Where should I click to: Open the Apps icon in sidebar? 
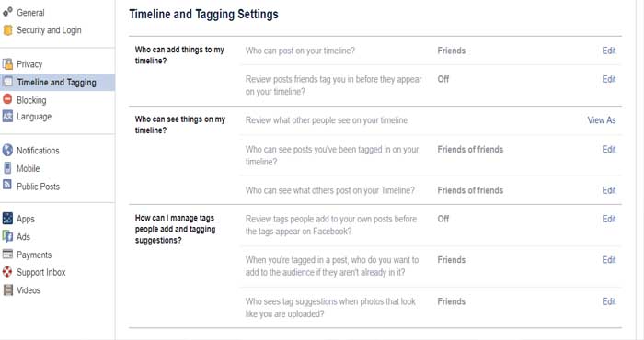tap(7, 219)
